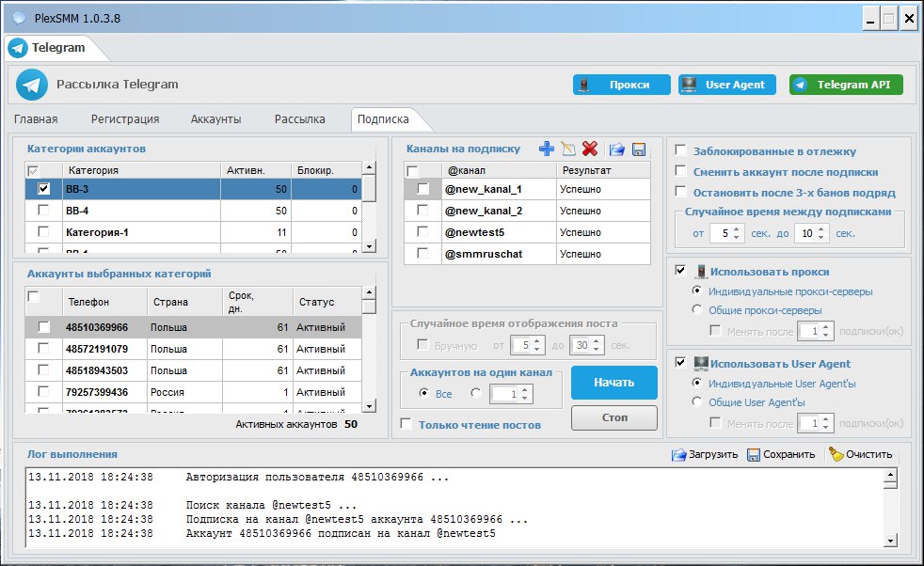Select row @new_kanal_2
This screenshot has height=566, width=924.
pos(528,211)
